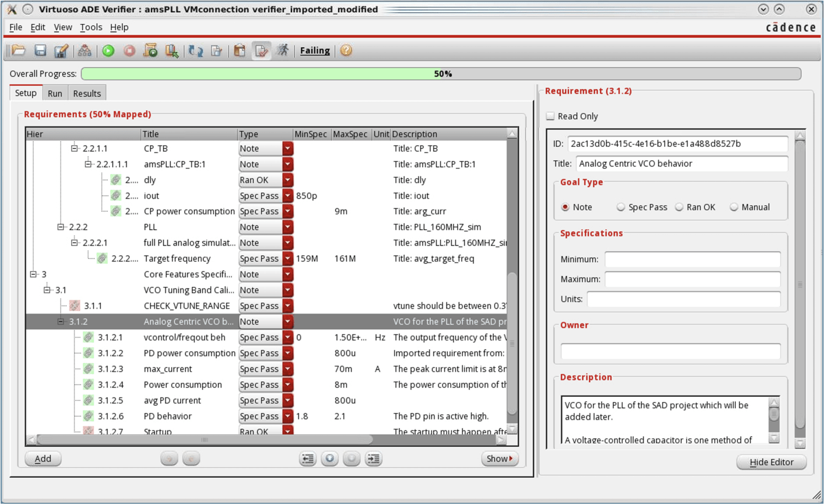The image size is (825, 504).
Task: Click the save-as pencil and disk icon
Action: tap(61, 51)
